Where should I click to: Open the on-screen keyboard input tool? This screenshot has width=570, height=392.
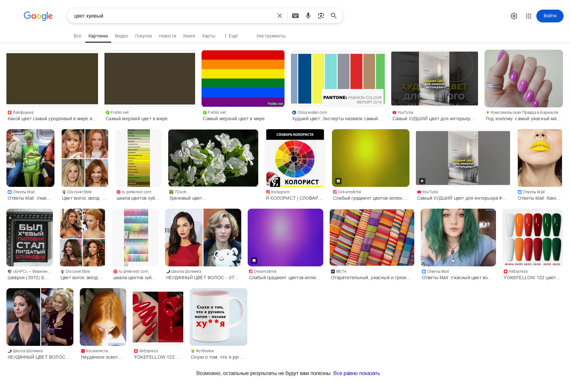pyautogui.click(x=295, y=16)
